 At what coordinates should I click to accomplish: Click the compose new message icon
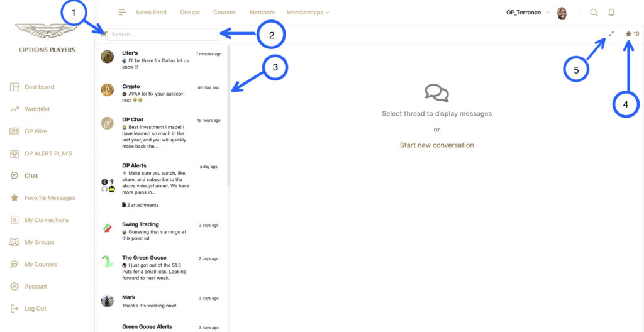click(x=104, y=34)
